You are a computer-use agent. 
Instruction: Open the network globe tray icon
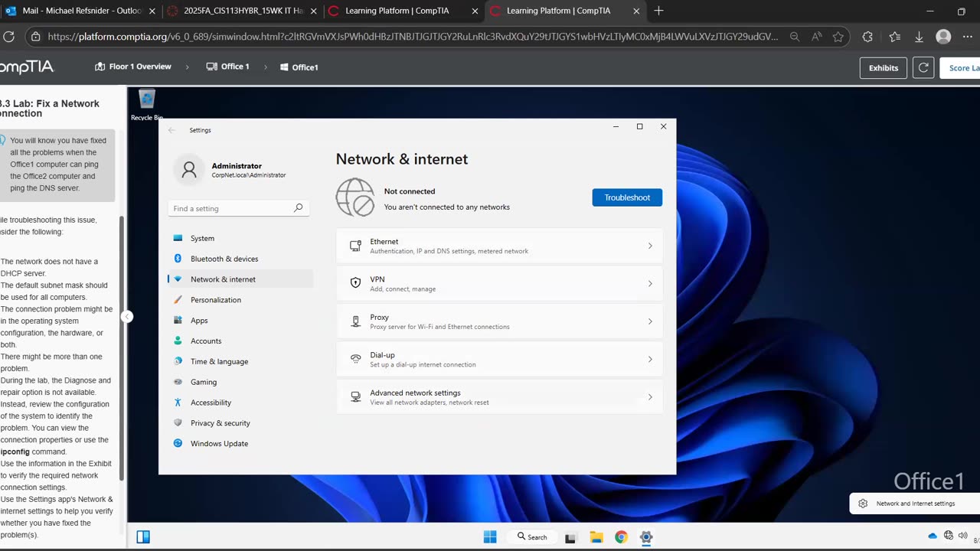tap(949, 536)
